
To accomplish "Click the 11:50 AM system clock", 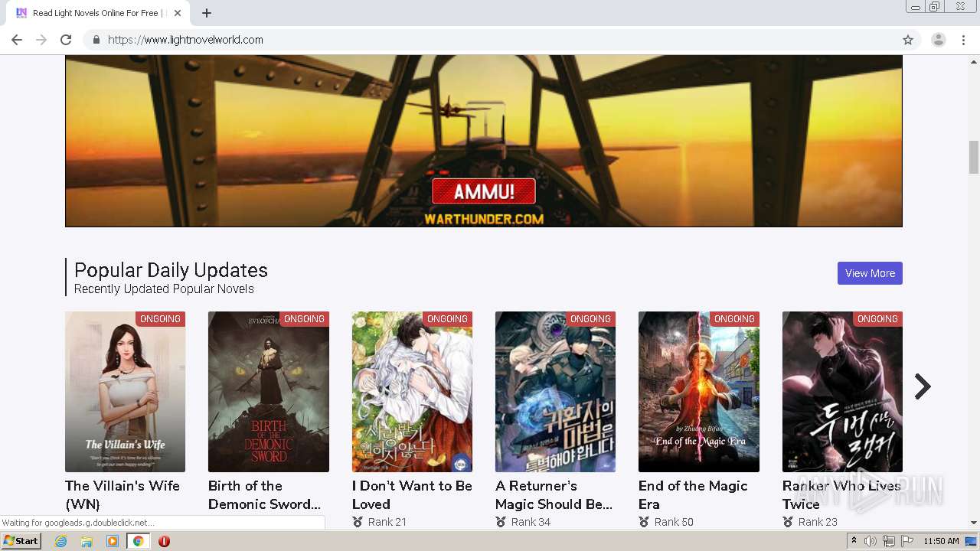I will pos(941,541).
